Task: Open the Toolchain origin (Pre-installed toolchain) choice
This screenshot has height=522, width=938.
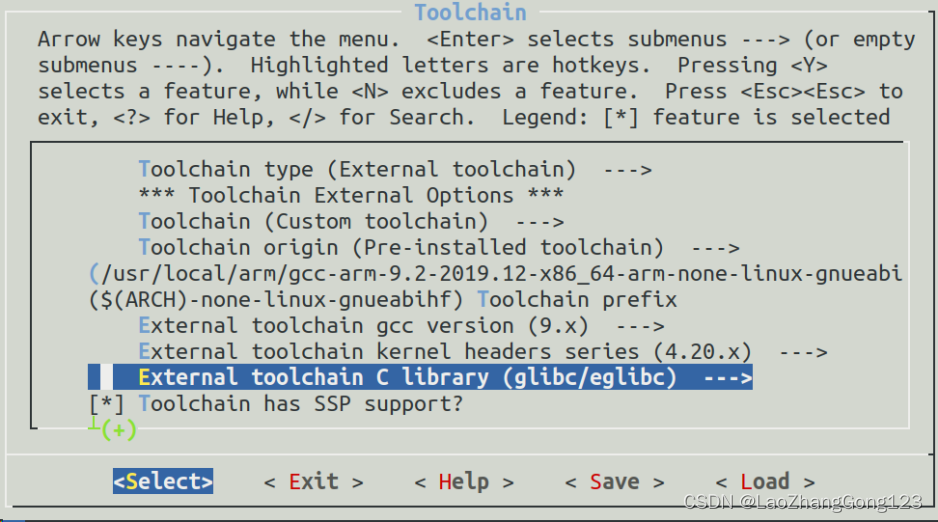Action: (x=439, y=248)
